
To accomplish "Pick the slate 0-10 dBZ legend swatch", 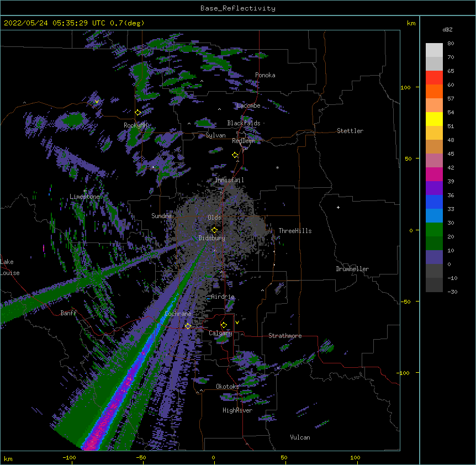I will 434,257.
